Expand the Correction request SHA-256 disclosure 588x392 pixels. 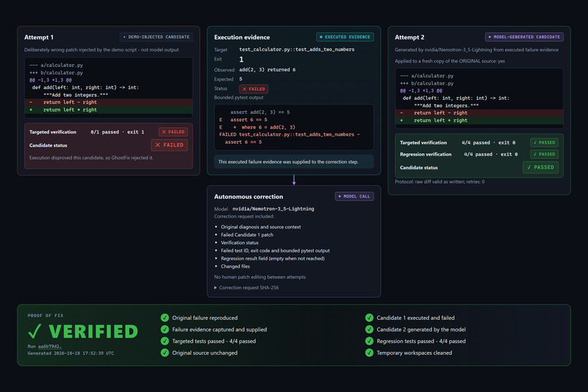click(247, 288)
